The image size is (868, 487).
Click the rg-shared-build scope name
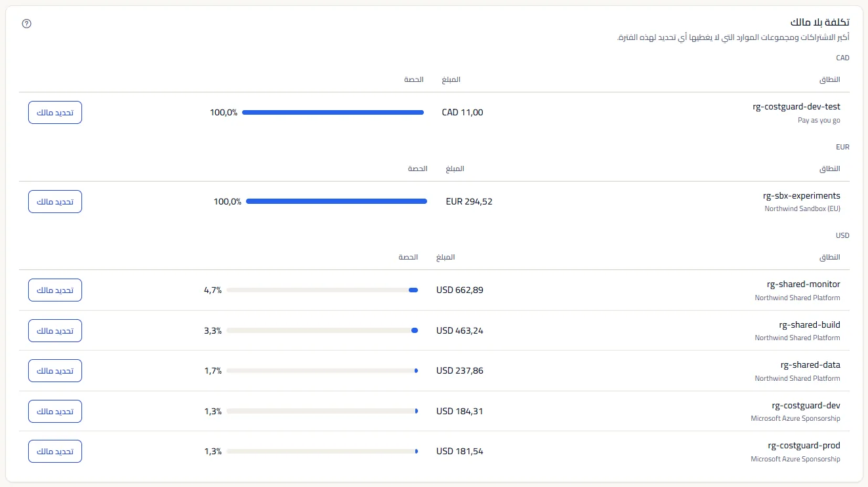[810, 324]
